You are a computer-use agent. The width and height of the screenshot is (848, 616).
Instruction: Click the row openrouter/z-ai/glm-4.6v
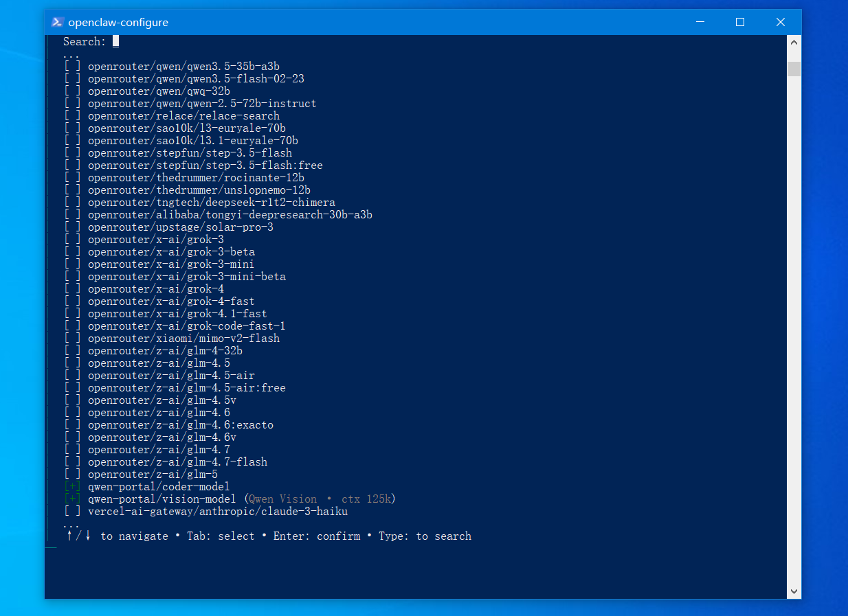pos(150,437)
